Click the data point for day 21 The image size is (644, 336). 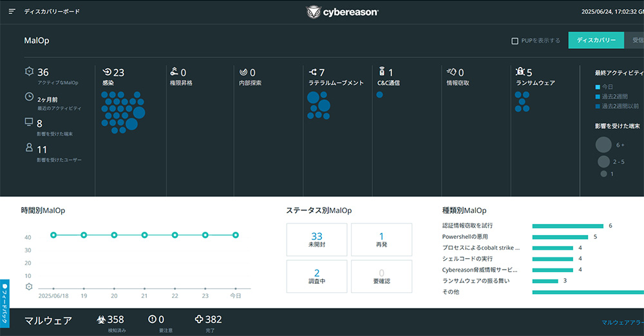point(144,235)
